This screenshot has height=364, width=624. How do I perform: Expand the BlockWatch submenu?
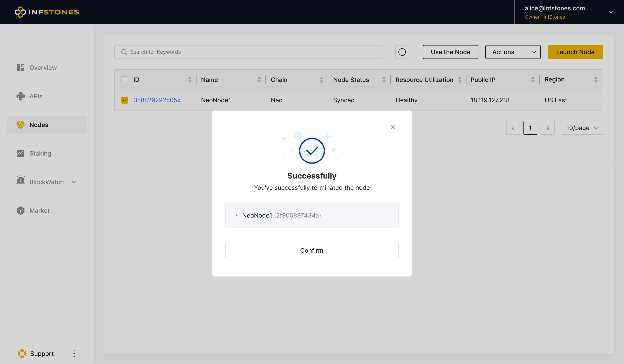click(74, 182)
